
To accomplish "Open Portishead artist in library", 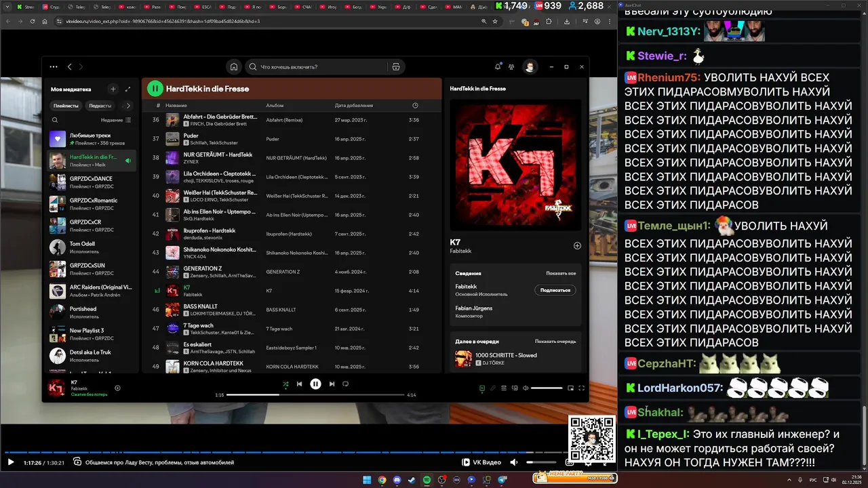I will click(92, 312).
